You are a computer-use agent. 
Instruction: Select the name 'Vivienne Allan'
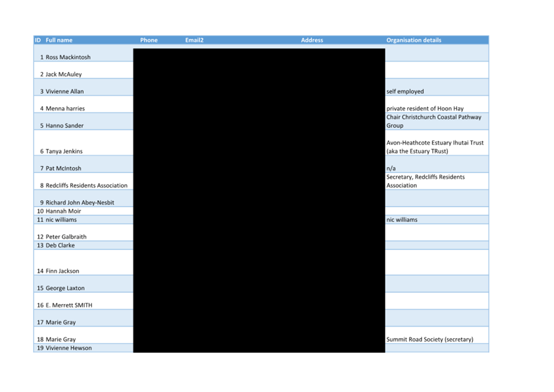click(x=65, y=91)
